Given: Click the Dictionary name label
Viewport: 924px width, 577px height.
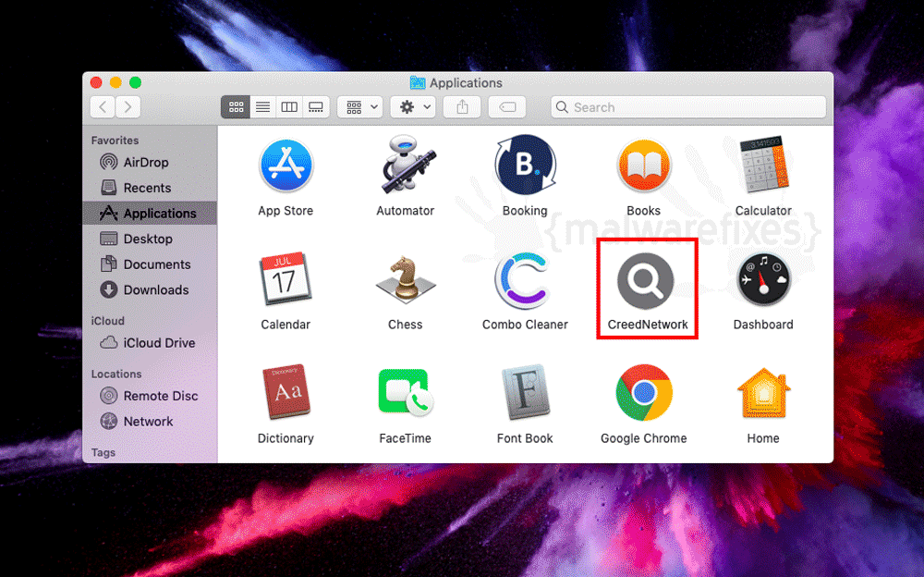Looking at the screenshot, I should 286,438.
